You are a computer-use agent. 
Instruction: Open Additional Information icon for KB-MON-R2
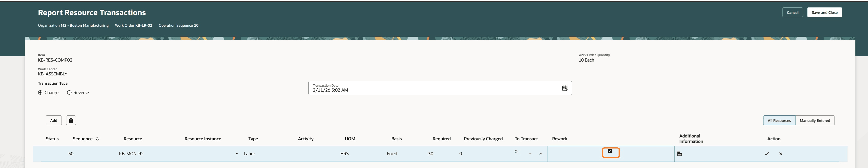[x=679, y=154]
